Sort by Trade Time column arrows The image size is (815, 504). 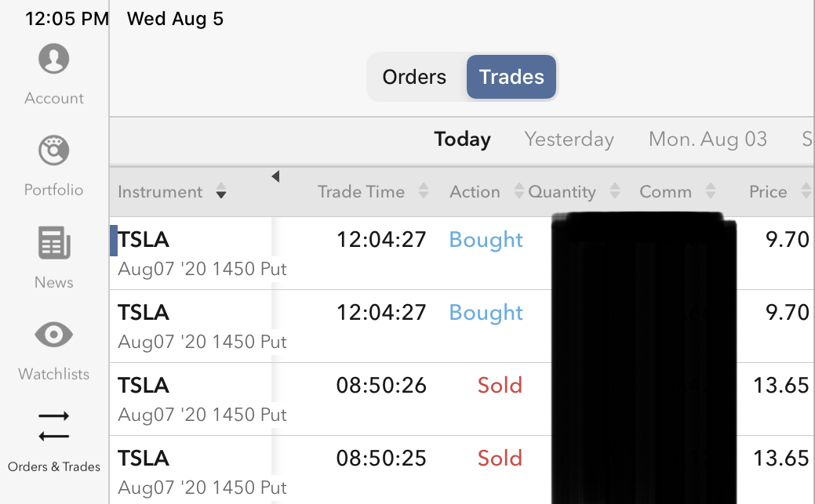(424, 192)
